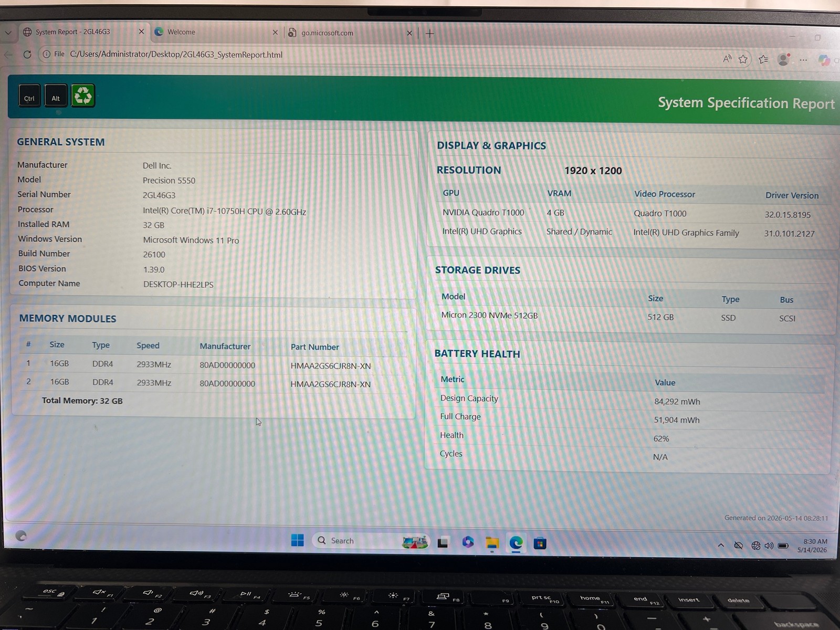This screenshot has width=840, height=630.
Task: Open the Favorites list icon
Action: coord(763,59)
